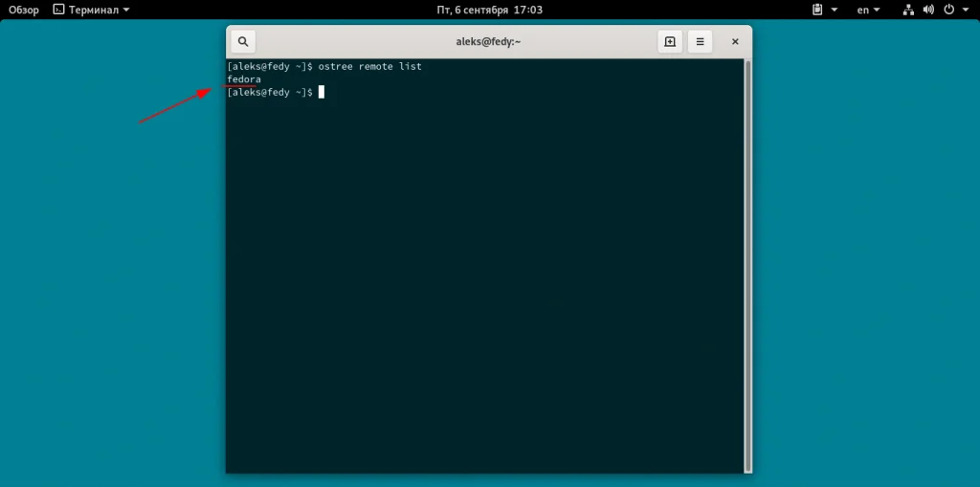The height and width of the screenshot is (487, 980).
Task: Click the wired network status icon
Action: point(909,10)
